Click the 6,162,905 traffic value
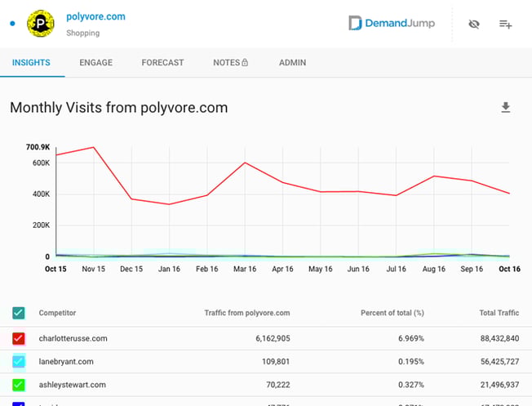Image resolution: width=532 pixels, height=406 pixels. pos(273,338)
